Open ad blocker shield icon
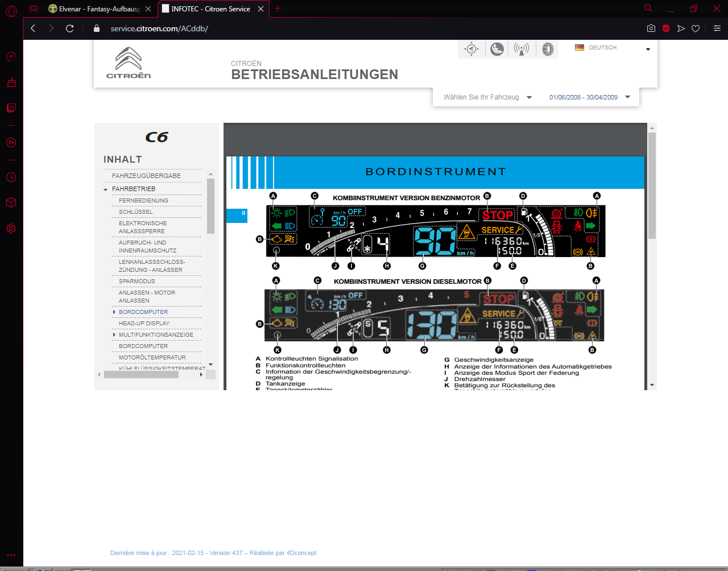Image resolution: width=728 pixels, height=571 pixels. pyautogui.click(x=666, y=28)
